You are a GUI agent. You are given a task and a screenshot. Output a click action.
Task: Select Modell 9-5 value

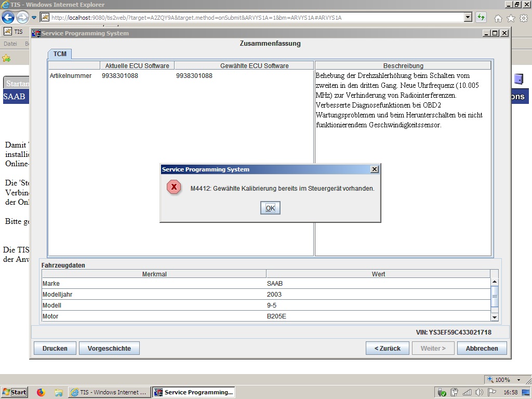(271, 305)
